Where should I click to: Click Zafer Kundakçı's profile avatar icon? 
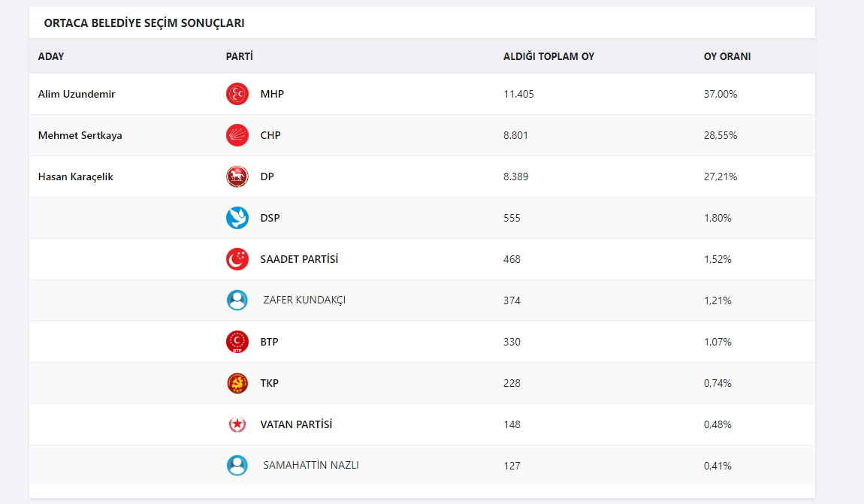pyautogui.click(x=237, y=300)
